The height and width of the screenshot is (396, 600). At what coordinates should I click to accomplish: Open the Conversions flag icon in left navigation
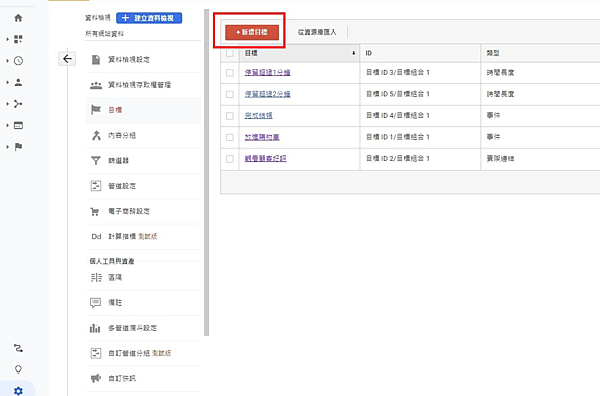[18, 147]
